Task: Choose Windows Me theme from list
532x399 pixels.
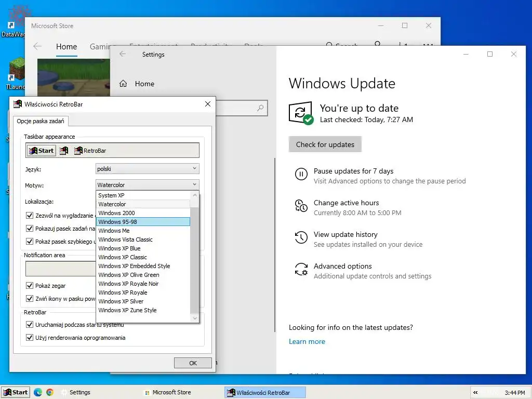Action: pos(143,230)
